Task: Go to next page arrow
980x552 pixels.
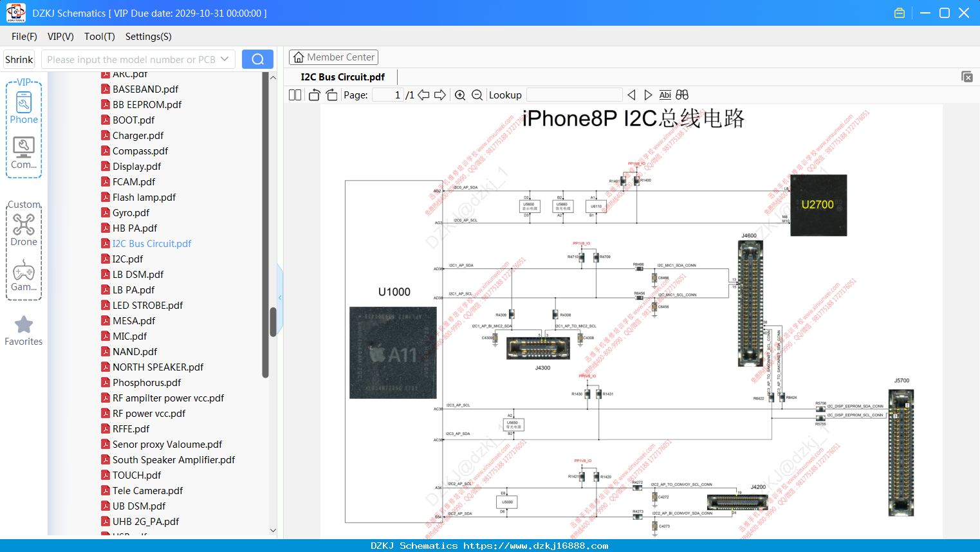Action: (440, 95)
